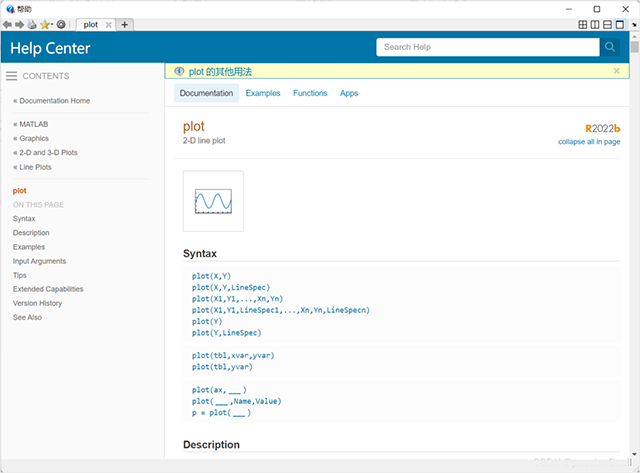Minimize the help window
640x473 pixels.
[x=569, y=9]
